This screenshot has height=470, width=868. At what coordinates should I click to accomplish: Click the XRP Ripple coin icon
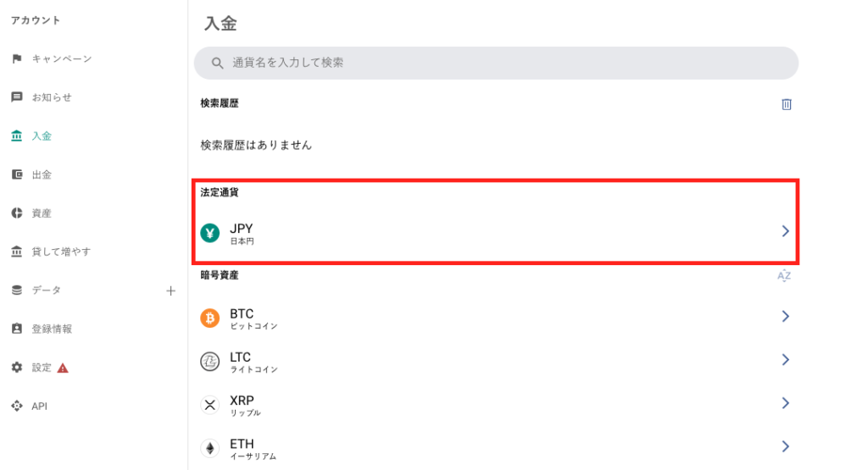pos(210,405)
